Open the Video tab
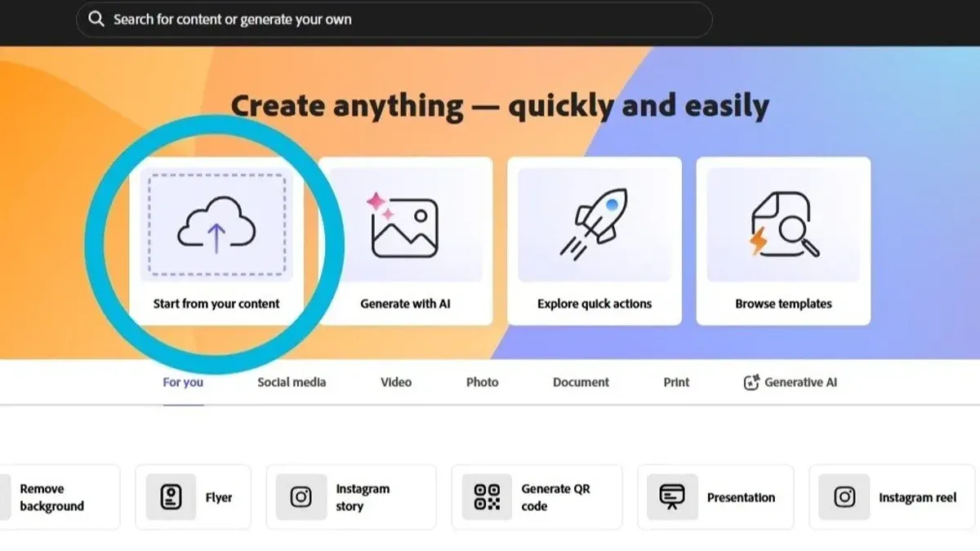Viewport: 980px width, 551px height. (396, 382)
